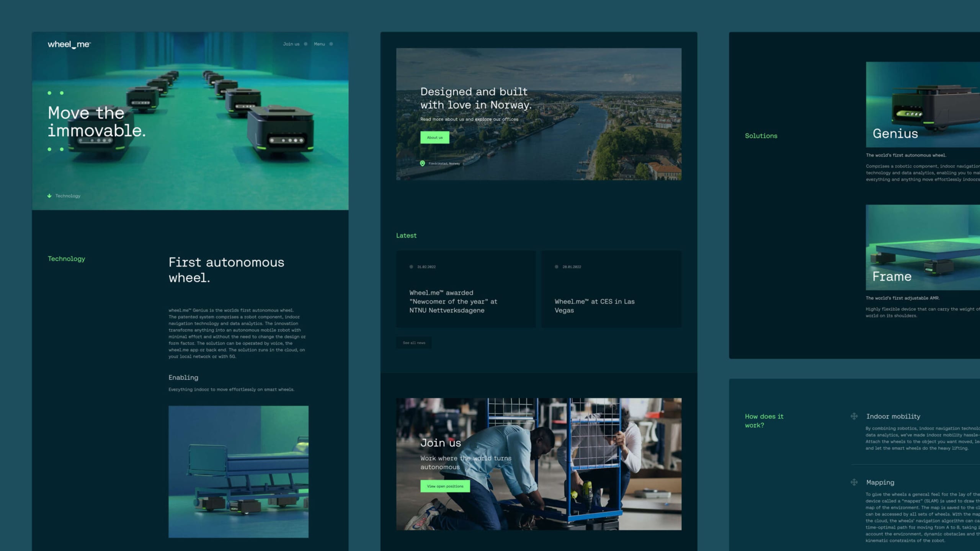The height and width of the screenshot is (551, 980).
Task: Click the down arrow beside Technology
Action: pos(49,196)
